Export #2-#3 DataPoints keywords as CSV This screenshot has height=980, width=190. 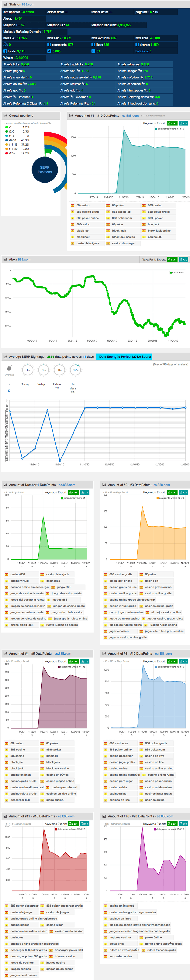(172, 492)
